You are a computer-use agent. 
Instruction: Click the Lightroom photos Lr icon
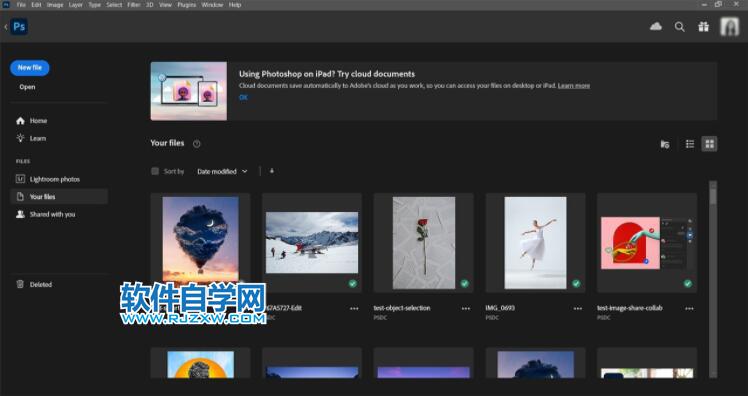click(x=20, y=179)
